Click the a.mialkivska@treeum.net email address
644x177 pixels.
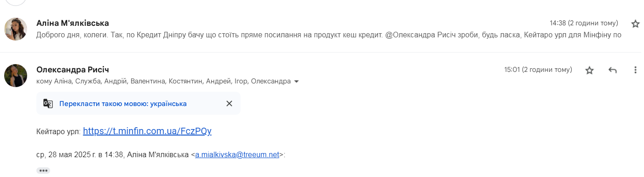click(x=237, y=155)
